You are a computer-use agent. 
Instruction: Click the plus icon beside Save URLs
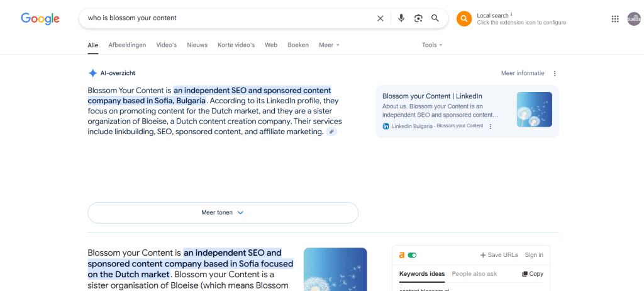tap(483, 255)
